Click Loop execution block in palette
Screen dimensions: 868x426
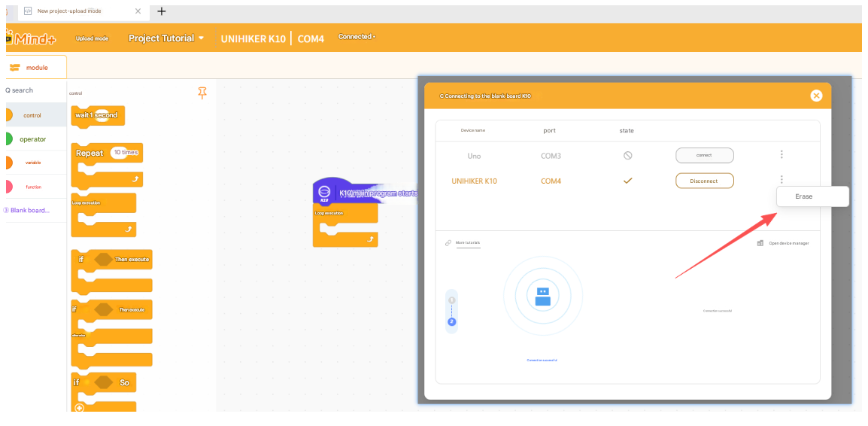click(104, 215)
